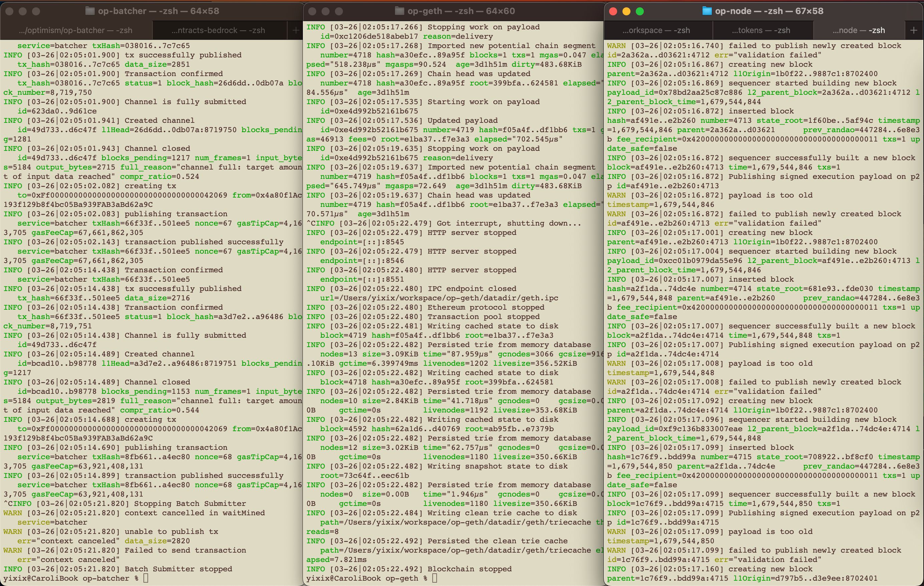Viewport: 924px width, 586px height.
Task: Click url=/Users/yixix/workspace/op-geth/datadir/geth.ipc path
Action: (x=439, y=298)
